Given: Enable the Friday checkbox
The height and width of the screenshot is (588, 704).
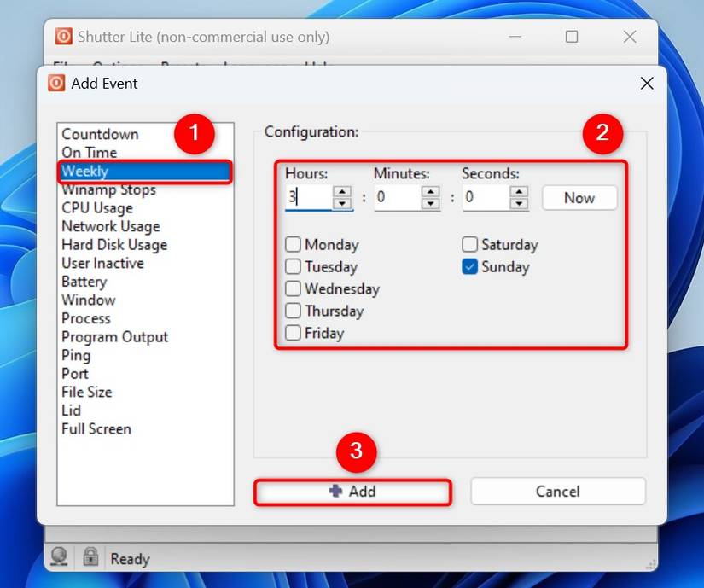Looking at the screenshot, I should [x=293, y=333].
